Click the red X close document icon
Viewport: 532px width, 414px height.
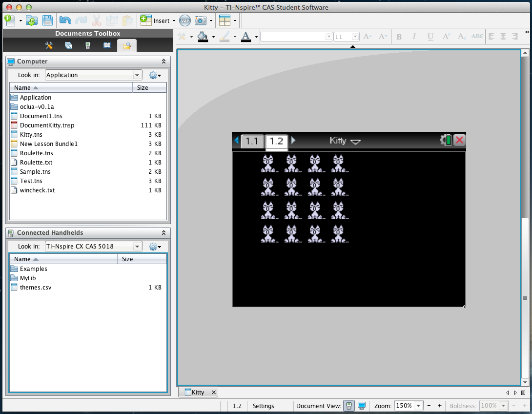point(459,140)
